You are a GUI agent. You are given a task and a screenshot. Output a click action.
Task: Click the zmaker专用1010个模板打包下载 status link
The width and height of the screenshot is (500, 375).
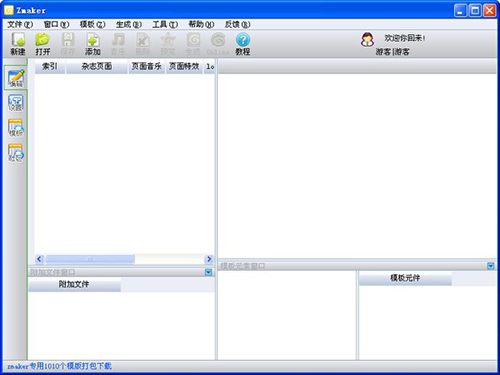(59, 366)
